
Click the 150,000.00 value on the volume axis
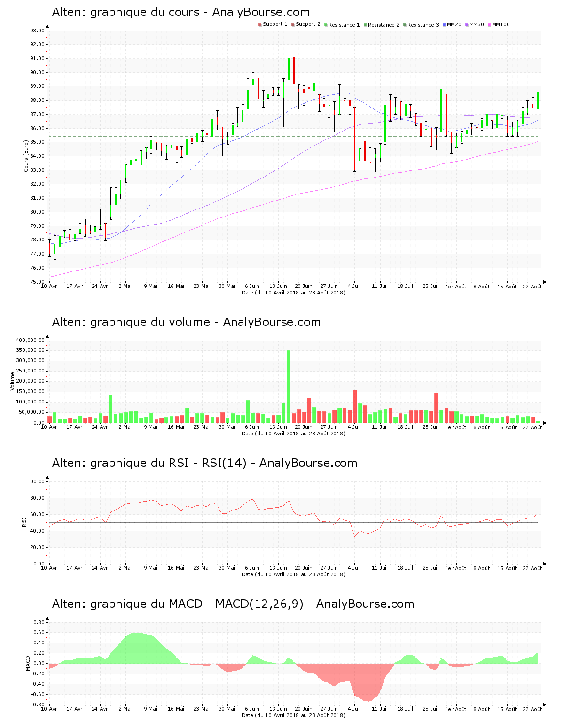pyautogui.click(x=30, y=392)
